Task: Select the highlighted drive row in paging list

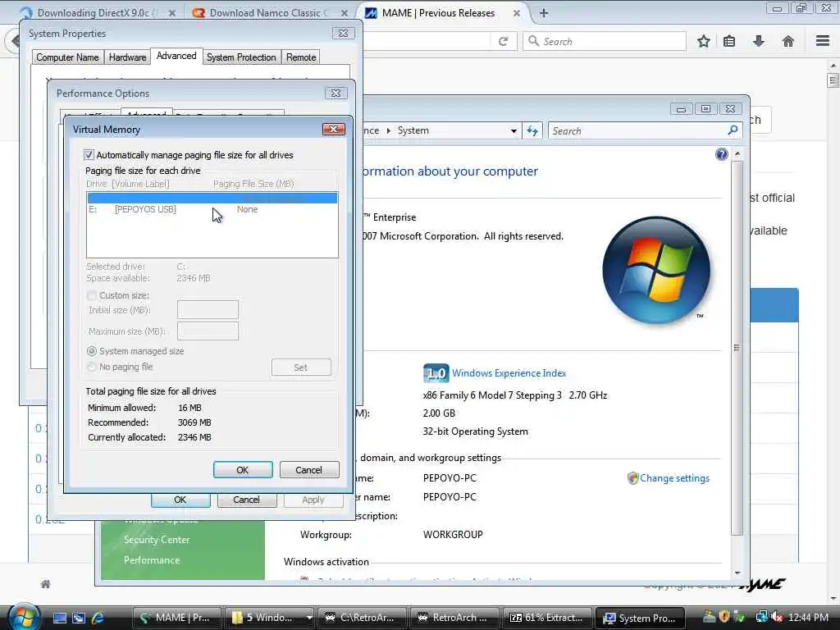Action: click(x=212, y=199)
